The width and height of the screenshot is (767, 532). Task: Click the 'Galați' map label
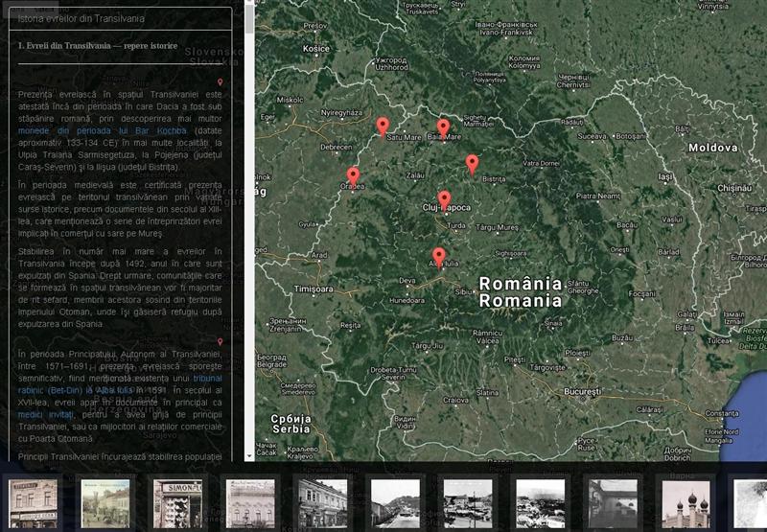pyautogui.click(x=686, y=314)
